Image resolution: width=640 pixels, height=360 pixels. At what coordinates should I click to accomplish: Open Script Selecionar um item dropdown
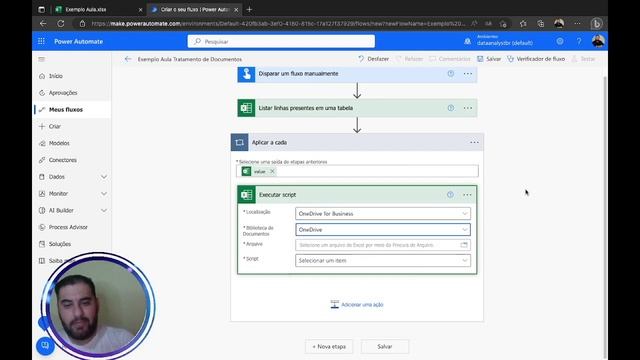[383, 260]
